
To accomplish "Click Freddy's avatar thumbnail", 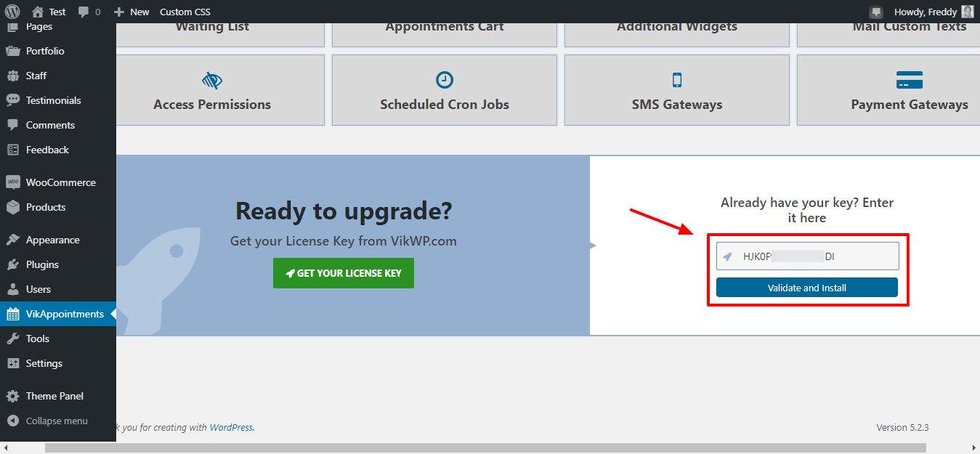I will (x=967, y=12).
